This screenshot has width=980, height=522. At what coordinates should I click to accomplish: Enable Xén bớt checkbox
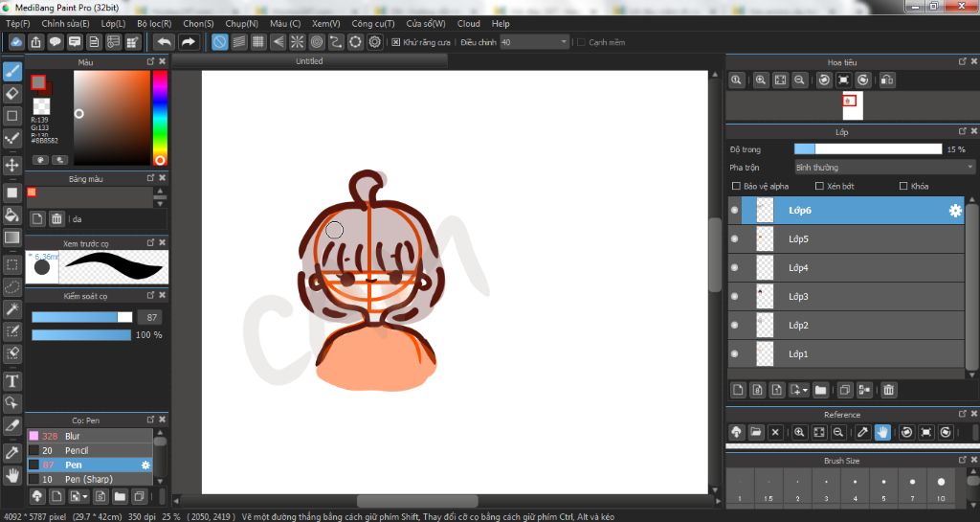[x=819, y=187]
